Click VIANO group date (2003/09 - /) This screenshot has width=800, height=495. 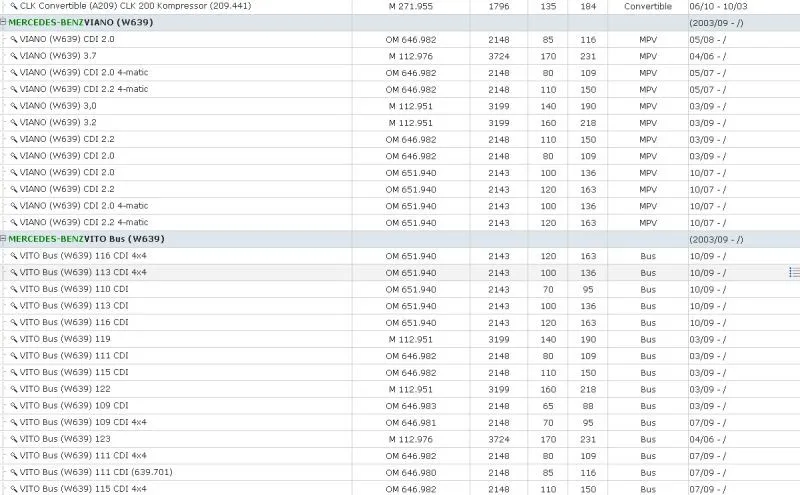(x=716, y=23)
